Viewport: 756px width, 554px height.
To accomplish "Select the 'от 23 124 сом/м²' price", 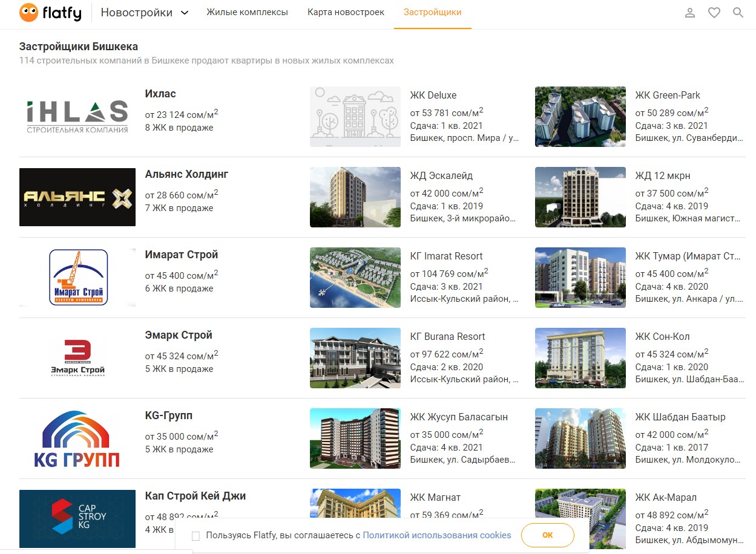I will click(182, 113).
